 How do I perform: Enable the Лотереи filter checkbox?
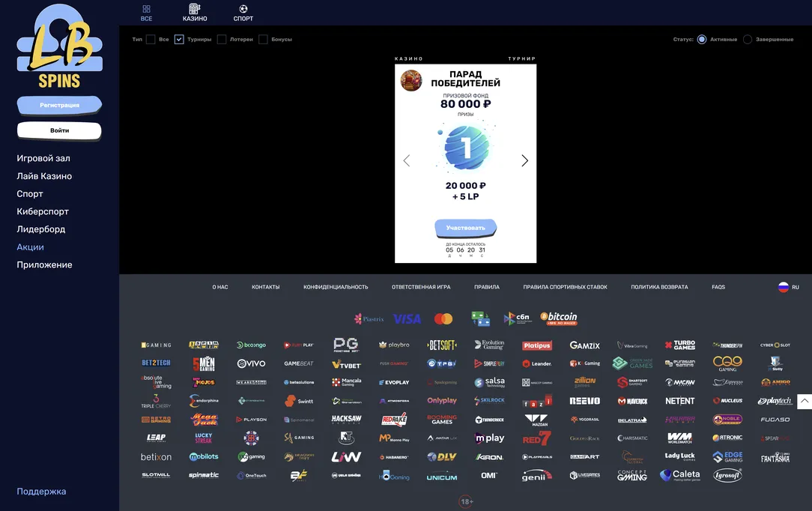(222, 40)
